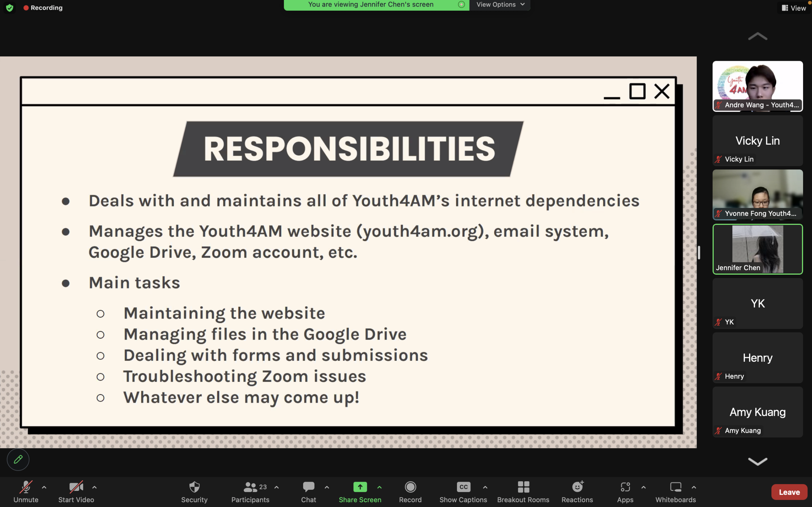This screenshot has height=507, width=812.
Task: Click 'Maintaining the website' bullet text
Action: click(224, 313)
